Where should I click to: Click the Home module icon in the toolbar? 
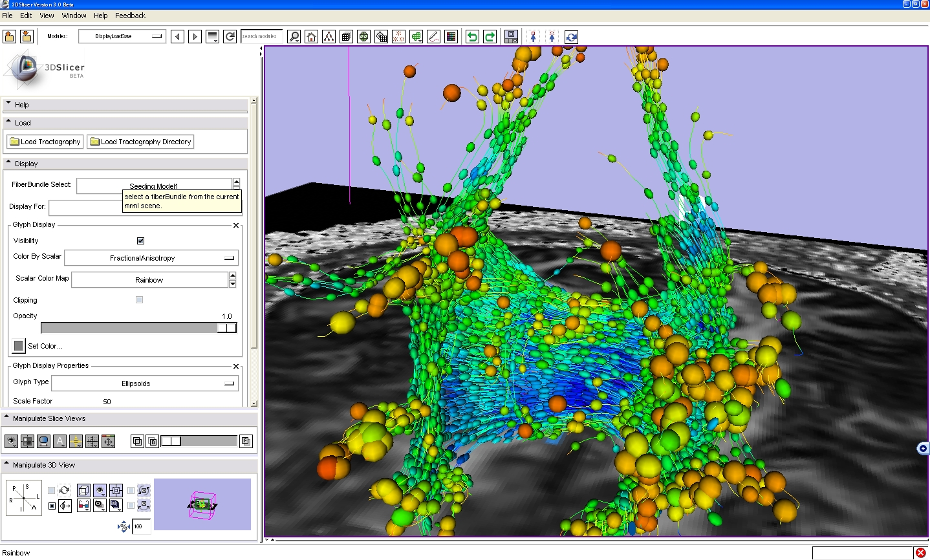pyautogui.click(x=312, y=37)
